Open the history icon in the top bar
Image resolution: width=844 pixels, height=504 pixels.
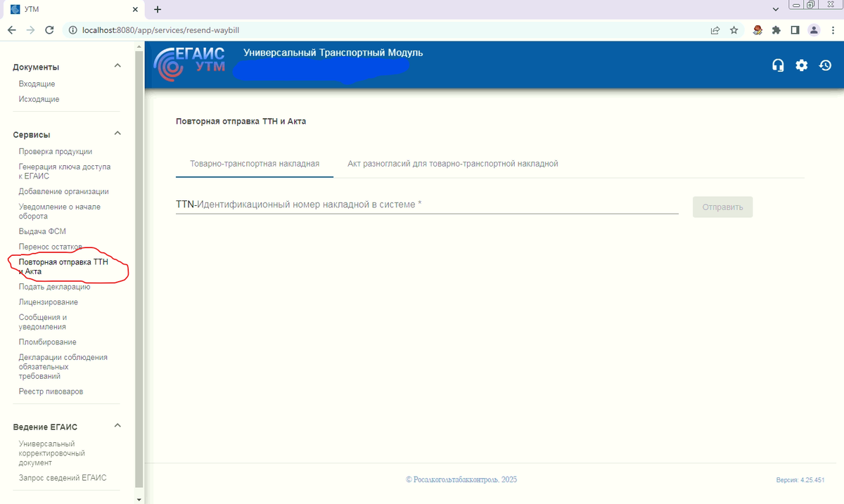(824, 65)
